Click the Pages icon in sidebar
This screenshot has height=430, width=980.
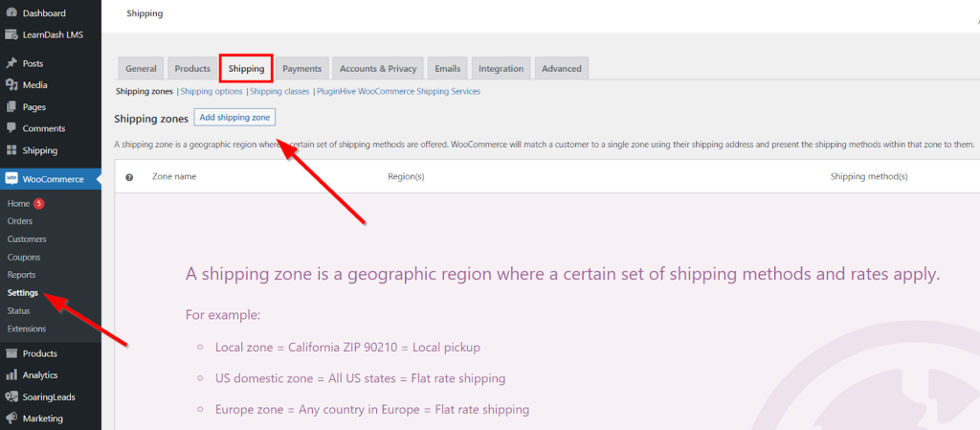pyautogui.click(x=11, y=107)
